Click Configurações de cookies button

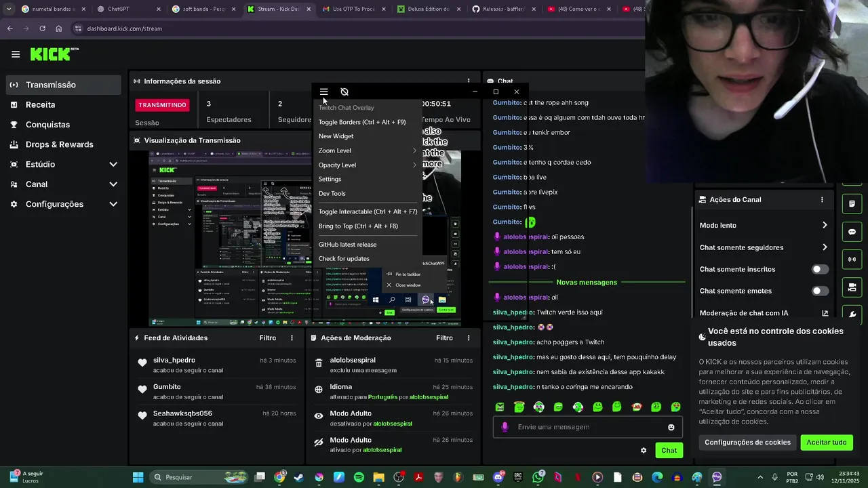(x=747, y=442)
